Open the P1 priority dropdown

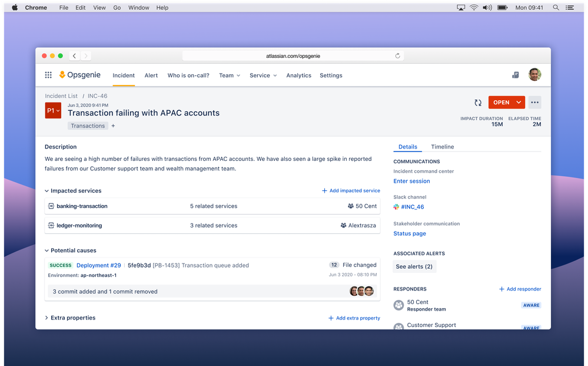[53, 110]
